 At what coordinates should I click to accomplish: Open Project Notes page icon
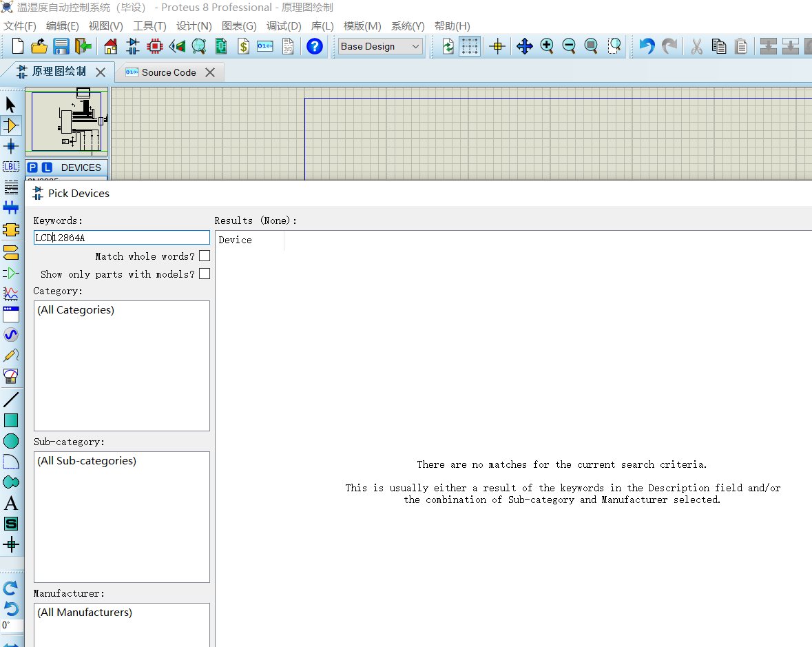pyautogui.click(x=288, y=47)
